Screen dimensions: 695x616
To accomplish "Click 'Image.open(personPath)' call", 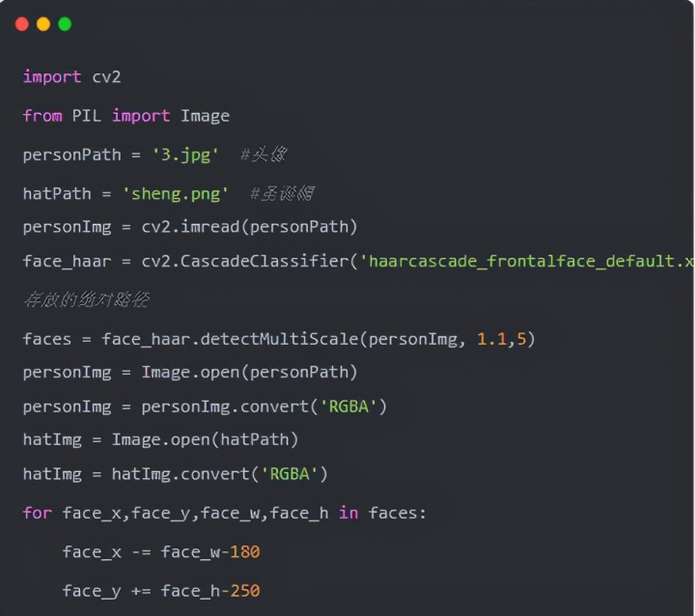I will [249, 372].
